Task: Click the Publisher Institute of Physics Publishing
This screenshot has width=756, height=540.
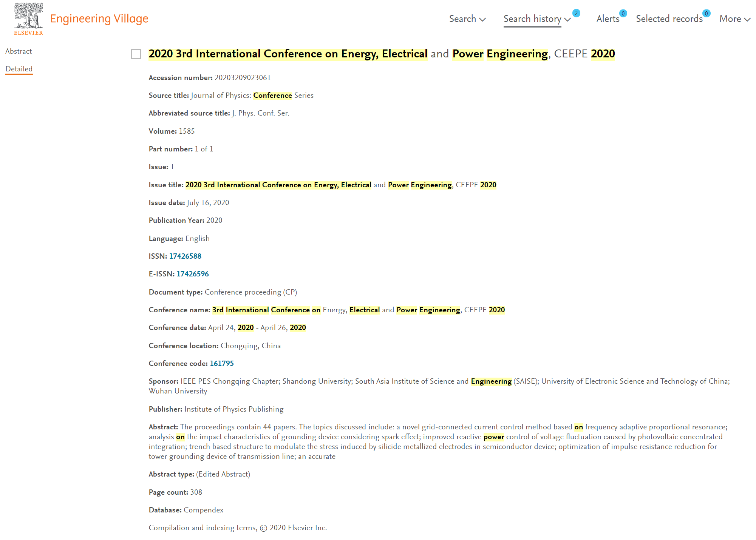Action: tap(234, 409)
